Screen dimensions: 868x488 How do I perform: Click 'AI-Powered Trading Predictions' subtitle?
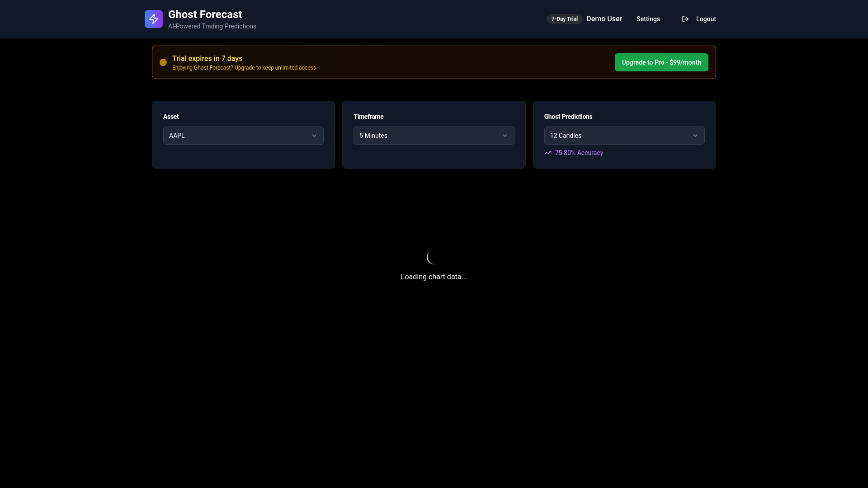coord(212,26)
